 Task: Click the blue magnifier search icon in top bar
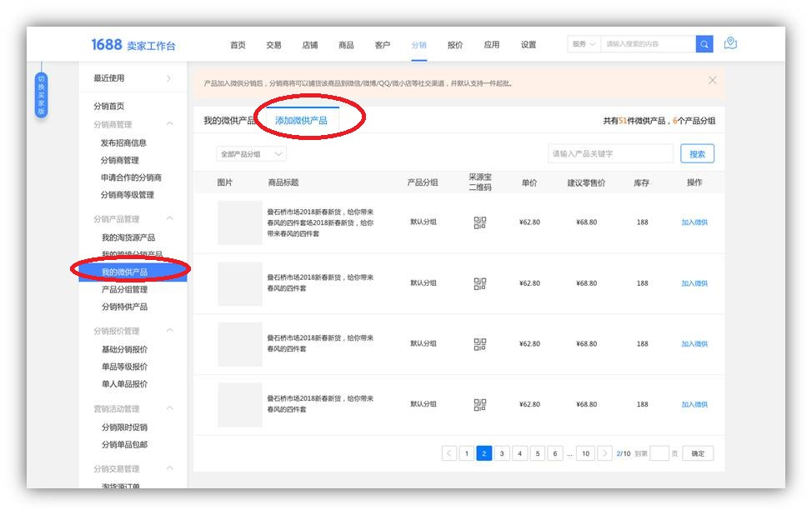click(703, 43)
